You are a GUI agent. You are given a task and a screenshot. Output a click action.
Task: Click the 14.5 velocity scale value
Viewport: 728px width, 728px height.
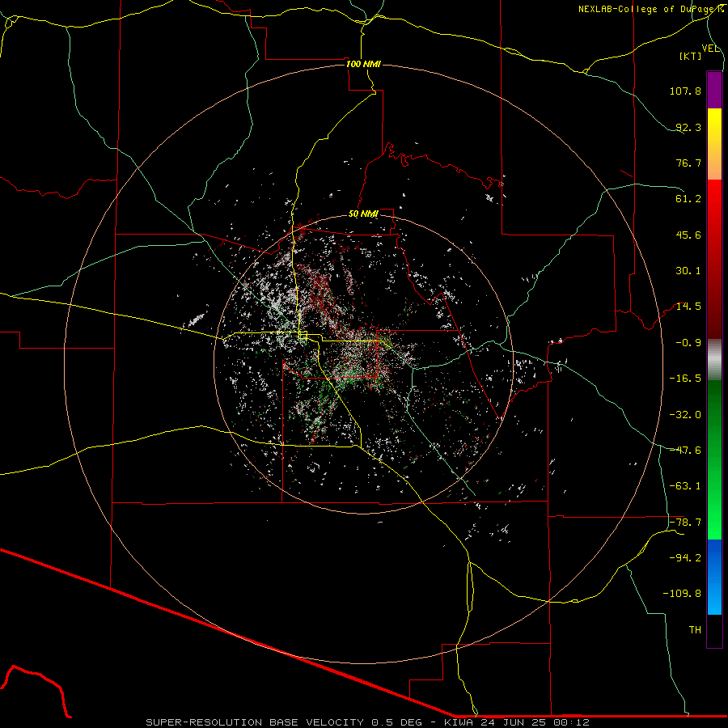[688, 307]
